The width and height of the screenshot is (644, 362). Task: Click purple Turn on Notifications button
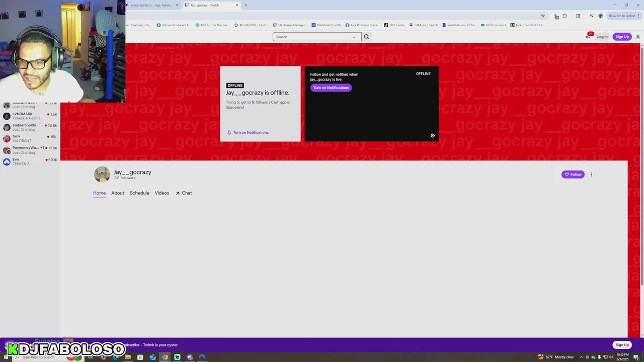(x=331, y=87)
